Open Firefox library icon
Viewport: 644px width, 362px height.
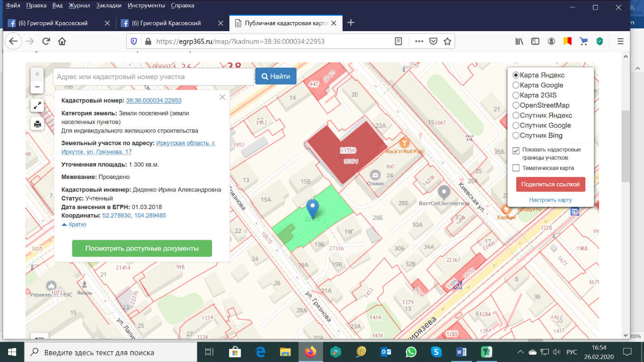point(519,41)
